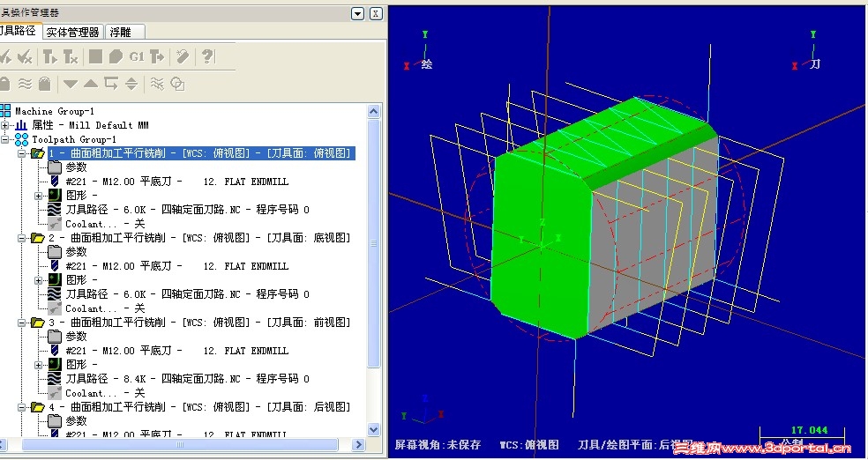Viewport: 868px width, 460px height.
Task: Click operation 1 folder icon
Action: [38, 153]
